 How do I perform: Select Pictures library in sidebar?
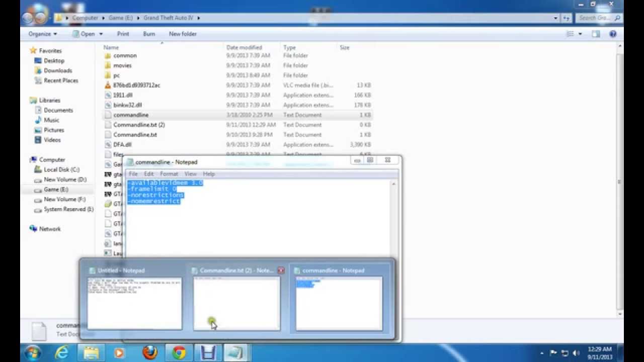point(54,130)
